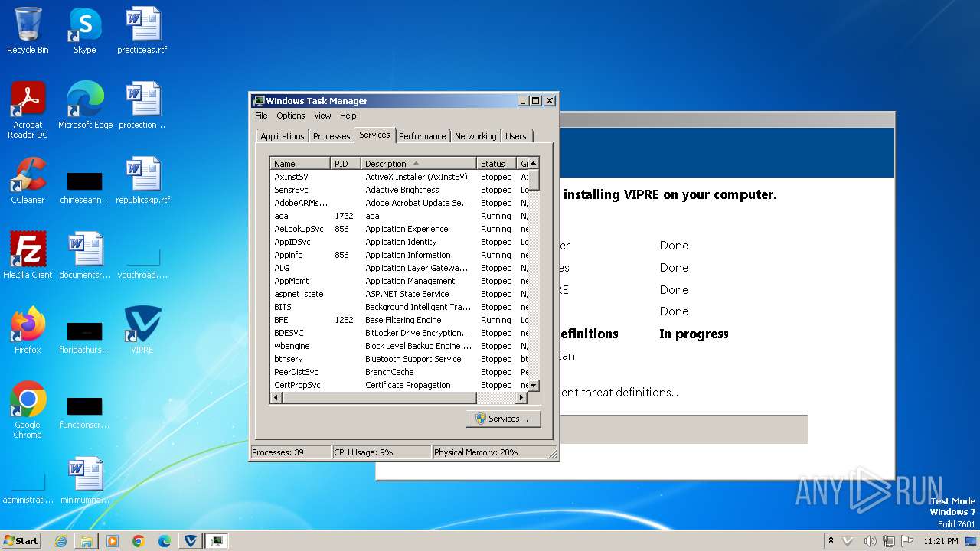
Task: Show hidden system tray icons
Action: click(x=831, y=541)
